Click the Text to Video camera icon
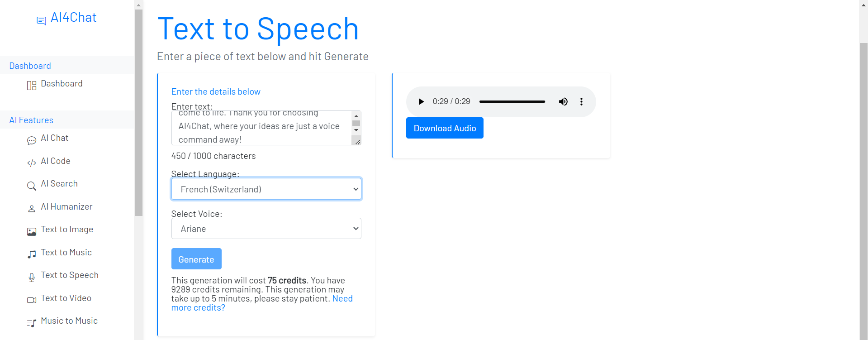 point(32,300)
